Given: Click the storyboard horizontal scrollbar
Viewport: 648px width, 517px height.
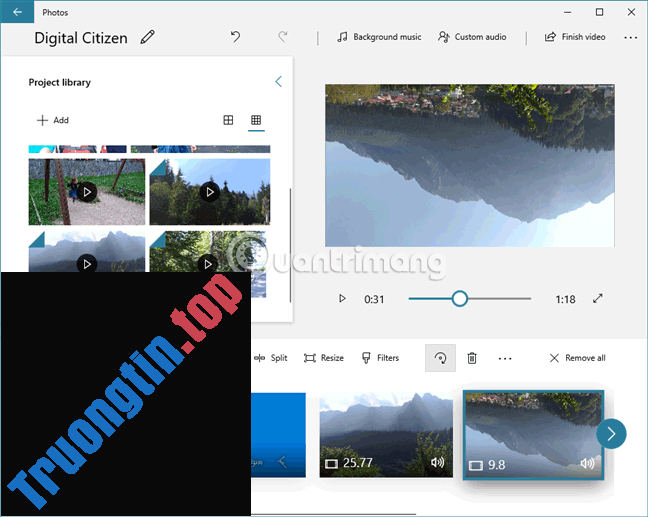Looking at the screenshot, I should click(333, 515).
